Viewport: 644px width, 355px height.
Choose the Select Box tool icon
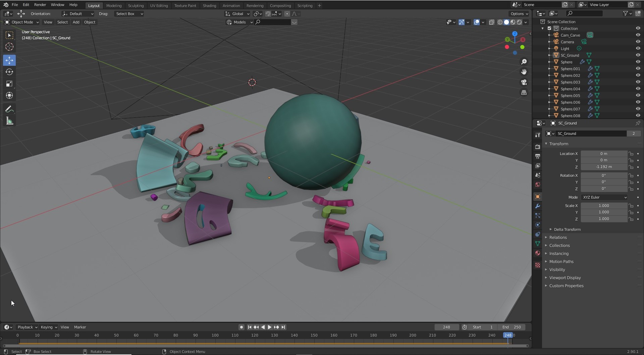[x=9, y=35]
